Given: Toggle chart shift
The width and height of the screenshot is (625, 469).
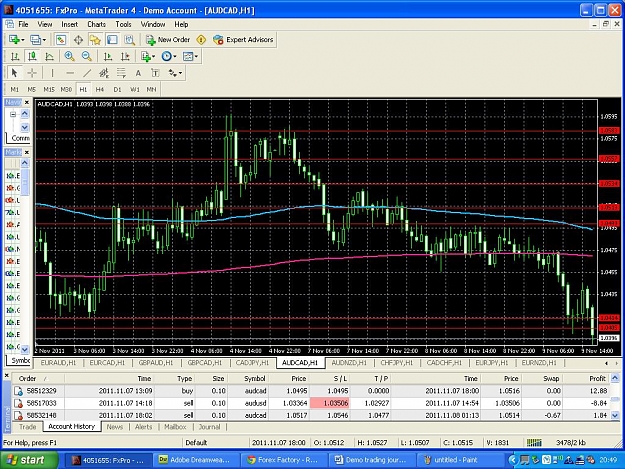Looking at the screenshot, I should click(x=125, y=56).
